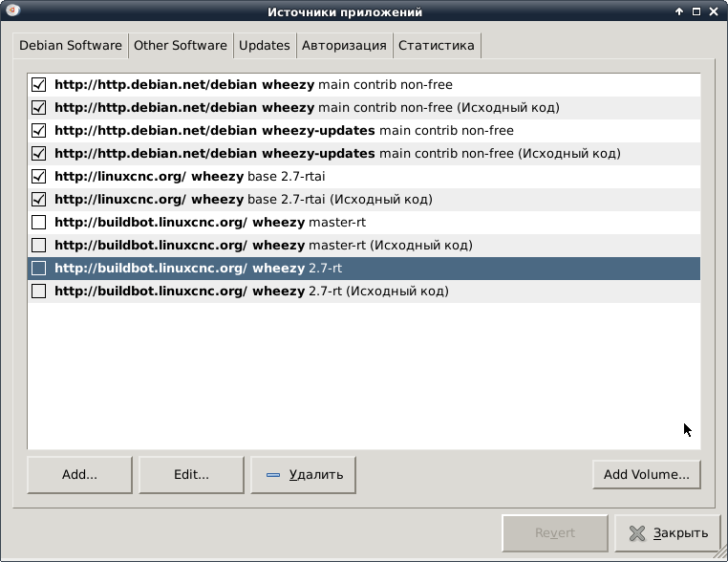The width and height of the screenshot is (728, 562).
Task: Select highlighted row buildbot wheezy 2.7-rt
Action: click(x=364, y=269)
